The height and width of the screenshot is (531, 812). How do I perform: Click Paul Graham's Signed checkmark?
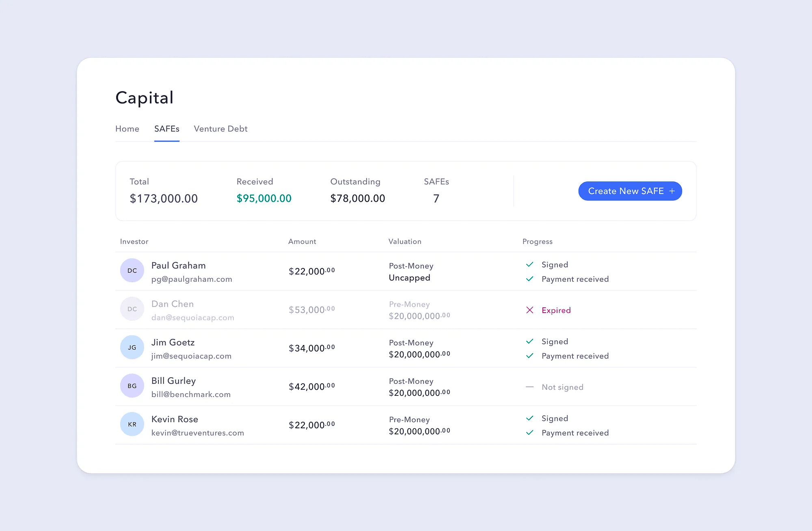tap(530, 265)
